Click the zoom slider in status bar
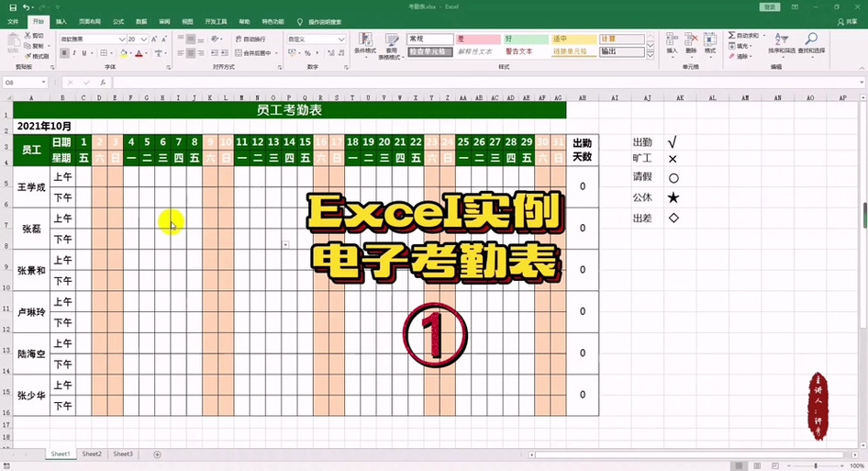 (816, 465)
